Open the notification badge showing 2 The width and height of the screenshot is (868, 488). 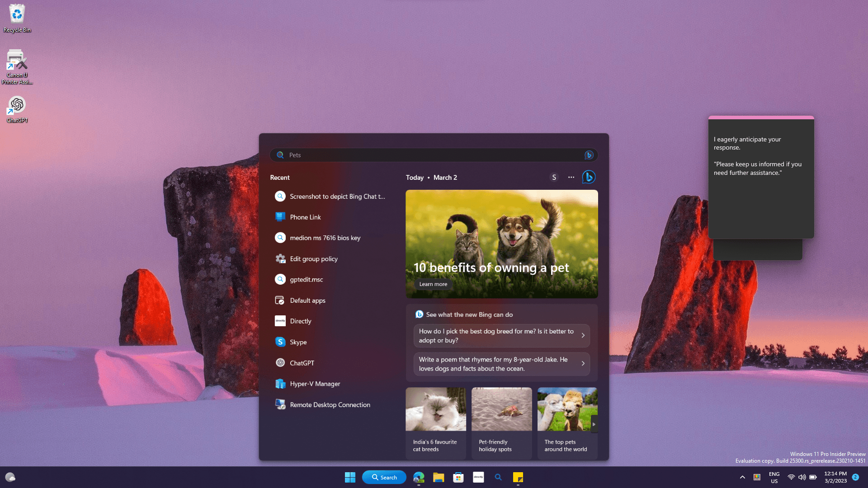(x=855, y=477)
